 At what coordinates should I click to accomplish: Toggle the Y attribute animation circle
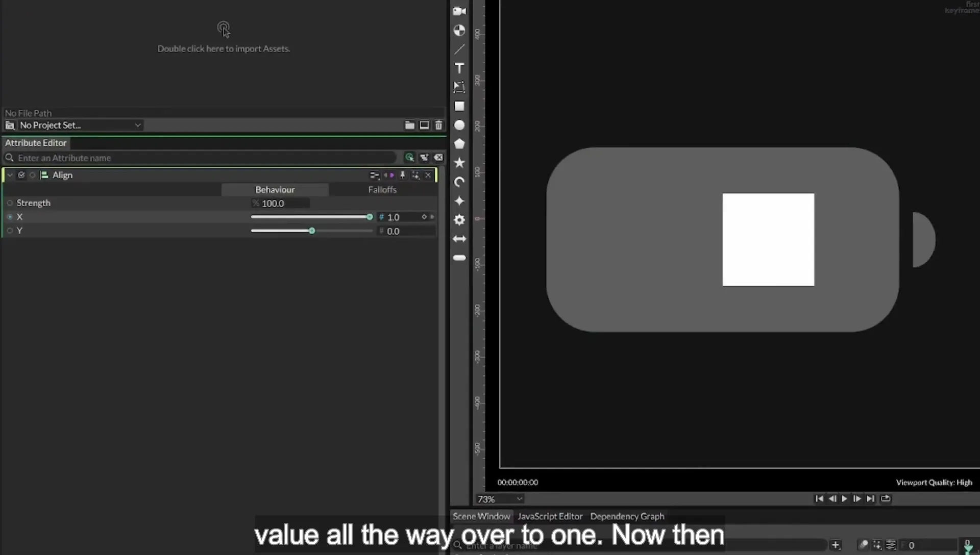[10, 231]
